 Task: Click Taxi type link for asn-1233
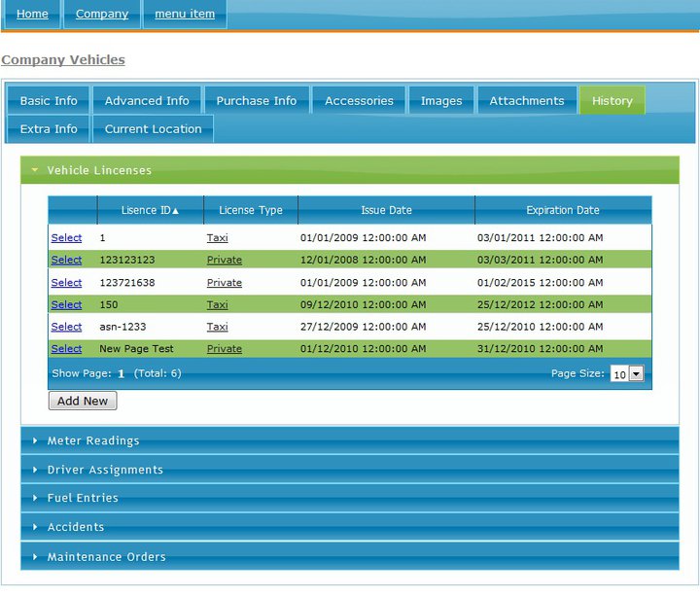tap(218, 327)
